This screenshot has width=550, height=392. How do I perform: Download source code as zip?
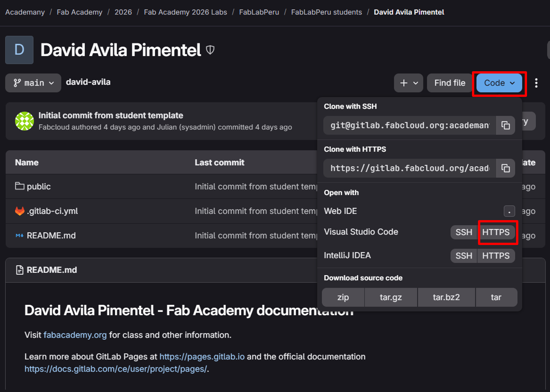(x=343, y=297)
